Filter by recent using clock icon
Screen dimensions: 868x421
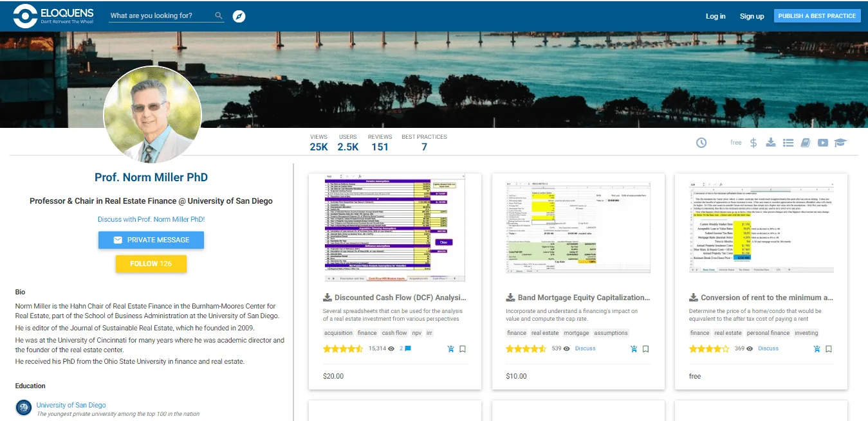[701, 143]
